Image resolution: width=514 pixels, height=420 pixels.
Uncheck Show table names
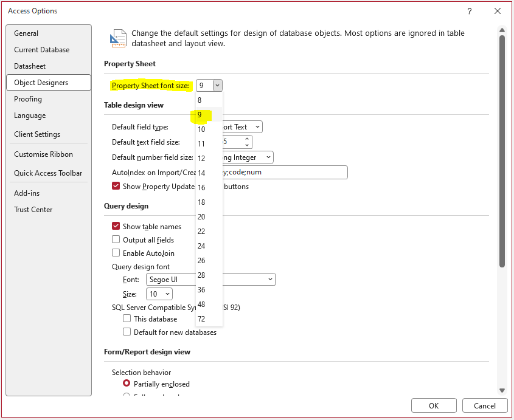116,226
